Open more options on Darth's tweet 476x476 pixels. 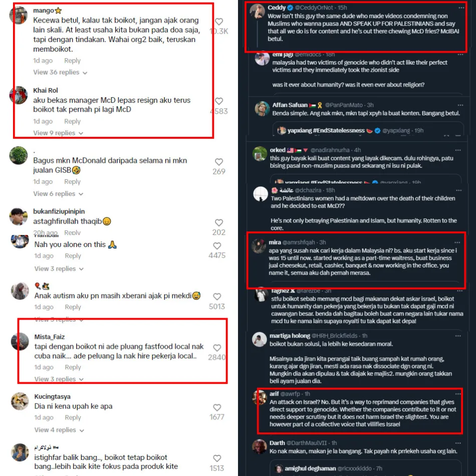click(458, 443)
